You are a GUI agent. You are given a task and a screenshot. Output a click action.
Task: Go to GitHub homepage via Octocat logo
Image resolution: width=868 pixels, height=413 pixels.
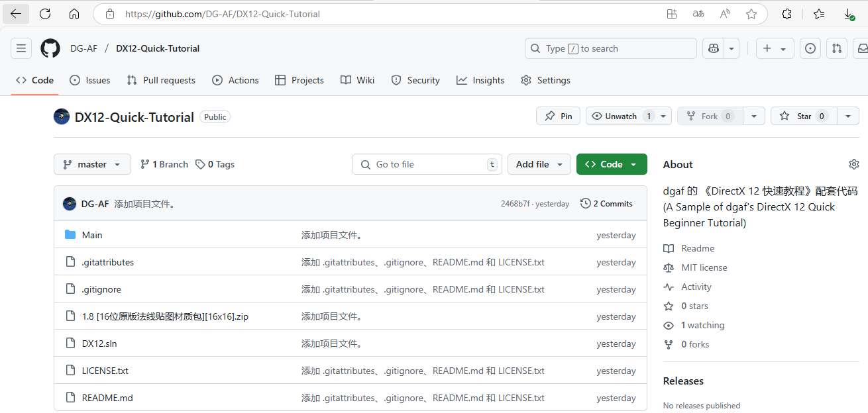pyautogui.click(x=50, y=48)
